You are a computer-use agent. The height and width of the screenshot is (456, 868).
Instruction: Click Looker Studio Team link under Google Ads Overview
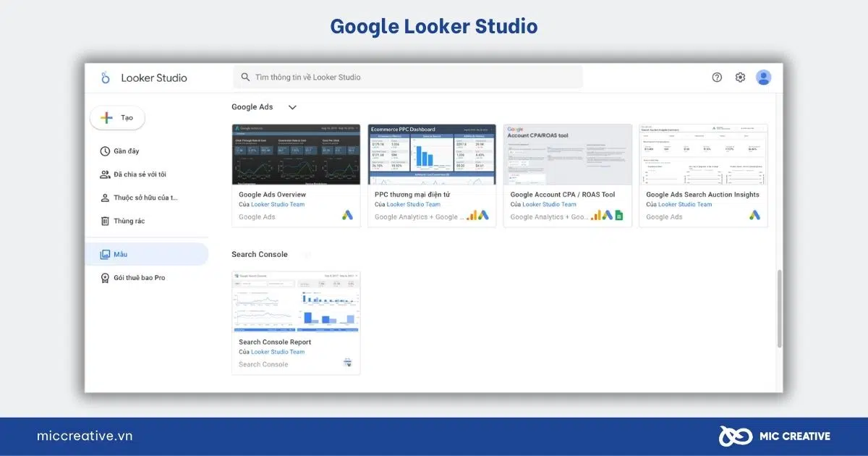tap(278, 204)
